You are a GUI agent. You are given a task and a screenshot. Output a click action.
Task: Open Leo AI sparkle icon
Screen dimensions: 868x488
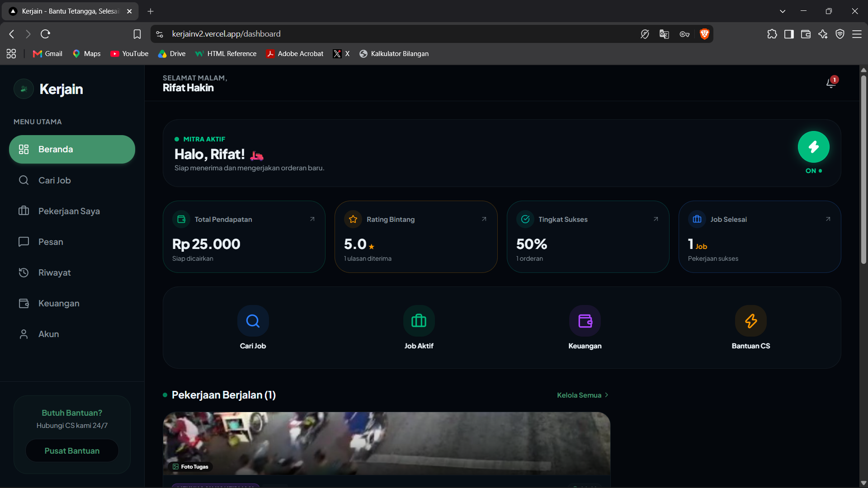pyautogui.click(x=823, y=34)
